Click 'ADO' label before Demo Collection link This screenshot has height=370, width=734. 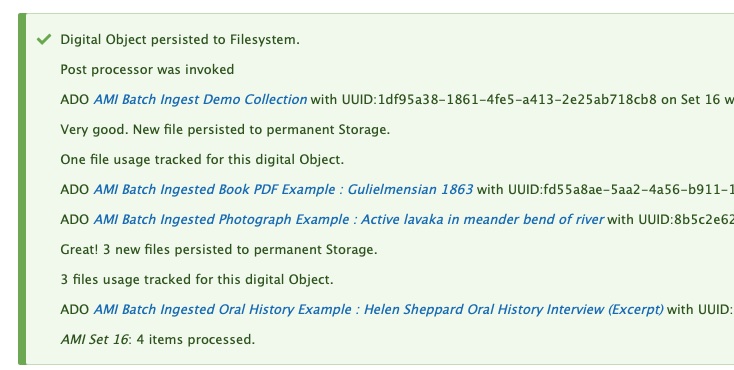(75, 99)
